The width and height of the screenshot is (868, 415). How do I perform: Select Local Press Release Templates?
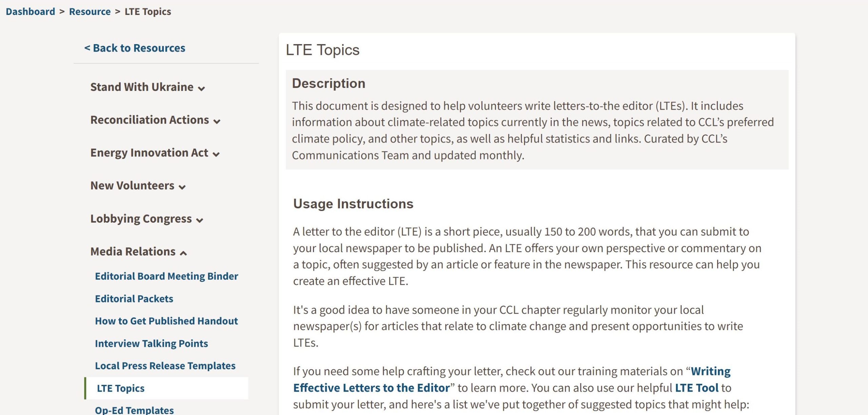coord(165,366)
